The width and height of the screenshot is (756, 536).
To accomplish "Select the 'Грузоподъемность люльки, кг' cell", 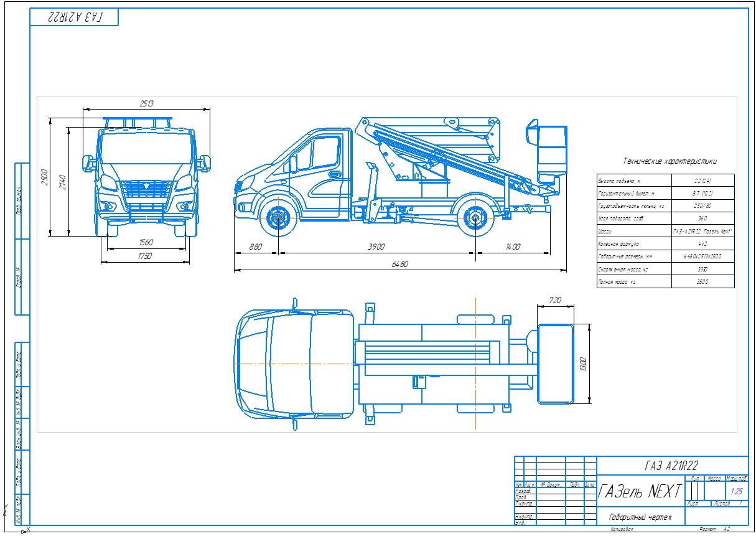I will (x=635, y=206).
